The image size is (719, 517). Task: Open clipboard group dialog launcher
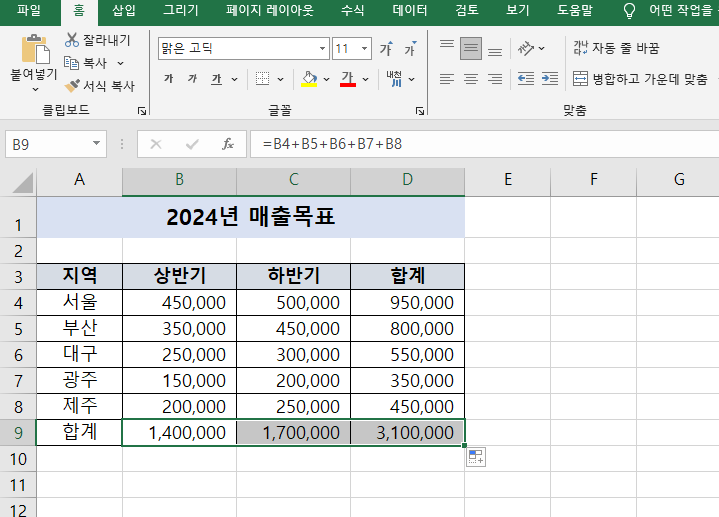[x=142, y=111]
